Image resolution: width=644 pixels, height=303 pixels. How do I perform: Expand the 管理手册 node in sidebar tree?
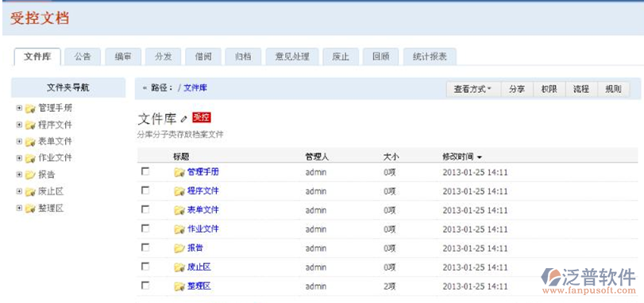19,108
